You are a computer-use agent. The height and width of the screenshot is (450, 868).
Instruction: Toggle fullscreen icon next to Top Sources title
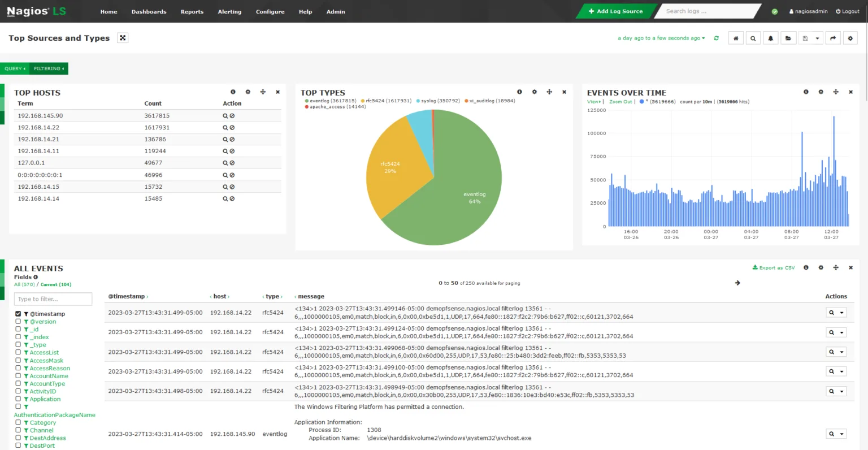[123, 38]
